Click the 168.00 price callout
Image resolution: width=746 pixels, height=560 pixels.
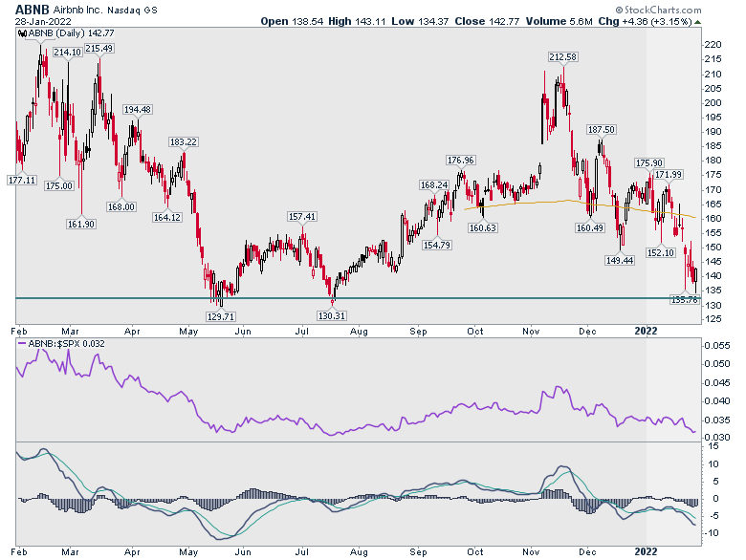click(x=121, y=206)
